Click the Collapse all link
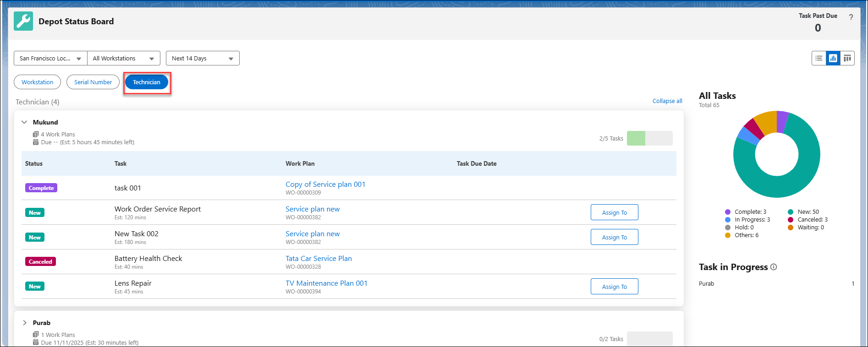Viewport: 868px width, 347px height. 667,101
